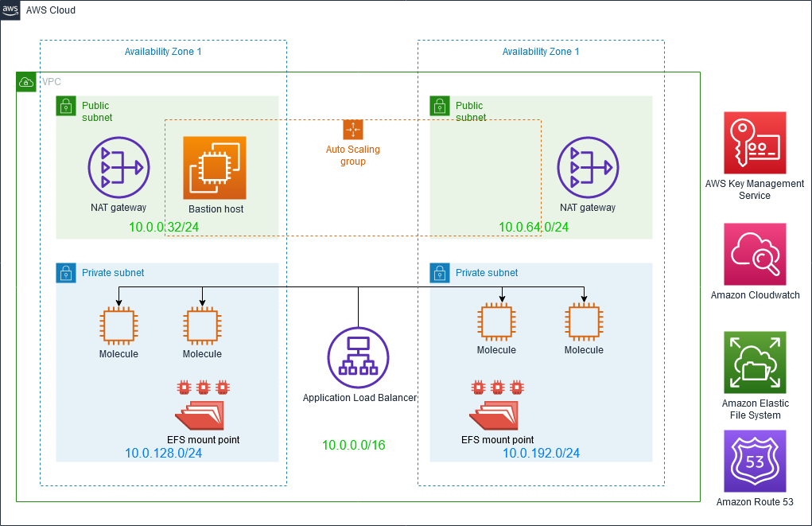Screen dimensions: 812x526
Task: Click the Bastion host EC2 icon
Action: coord(215,168)
